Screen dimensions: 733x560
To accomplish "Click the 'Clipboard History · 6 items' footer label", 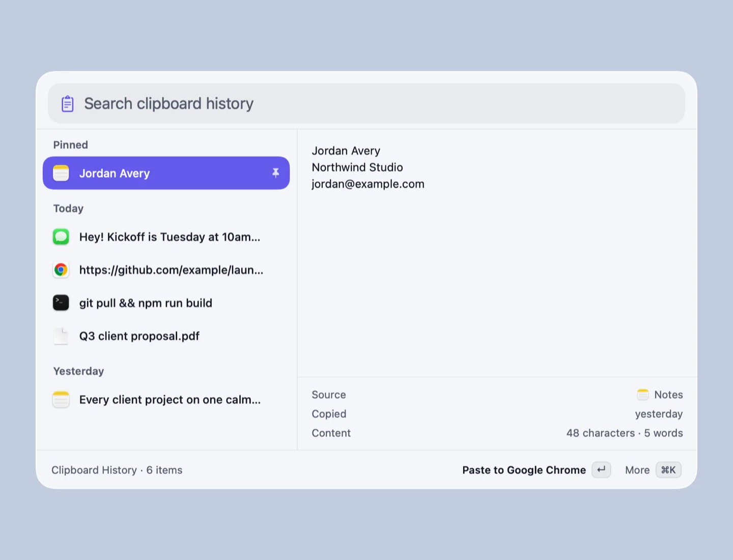I will tap(117, 470).
